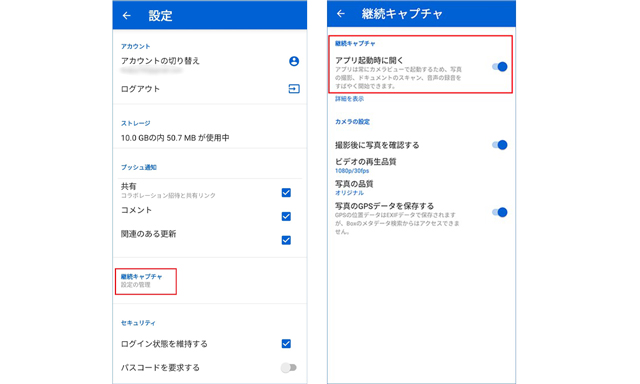The width and height of the screenshot is (640, 384).
Task: Select the ログアウト row
Action: click(210, 89)
